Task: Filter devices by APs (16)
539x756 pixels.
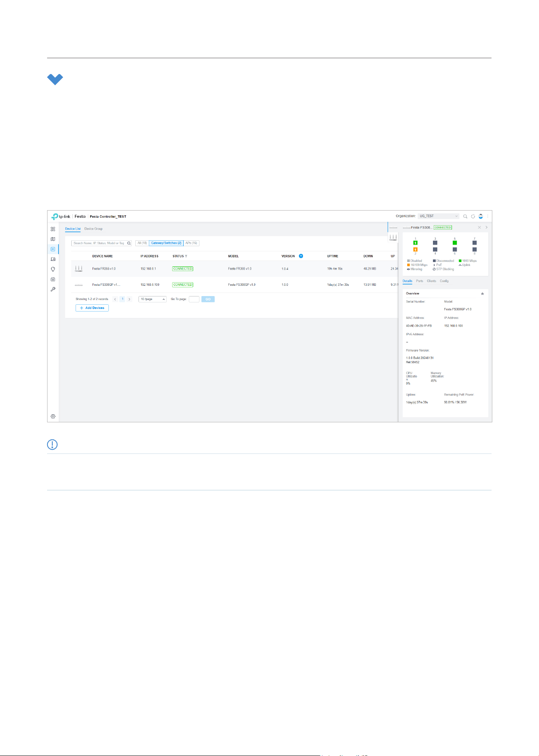Action: (192, 243)
